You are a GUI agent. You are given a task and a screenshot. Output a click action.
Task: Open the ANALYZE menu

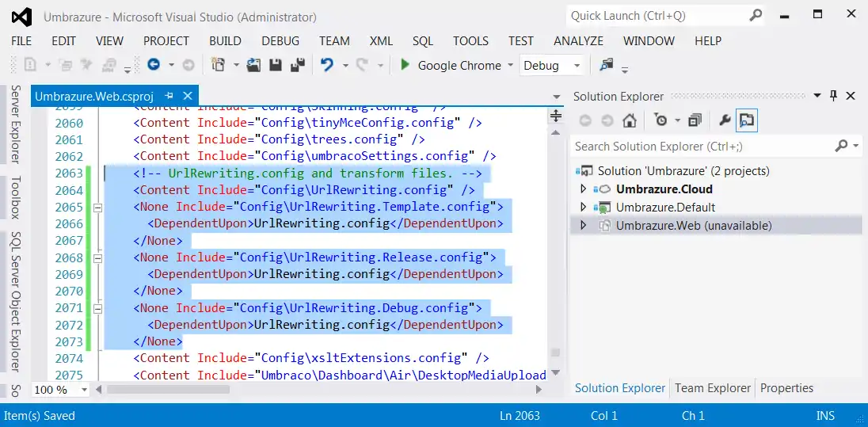click(x=578, y=41)
